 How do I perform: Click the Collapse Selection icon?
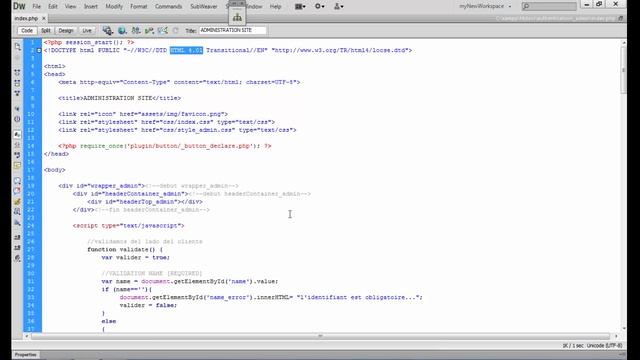click(17, 83)
